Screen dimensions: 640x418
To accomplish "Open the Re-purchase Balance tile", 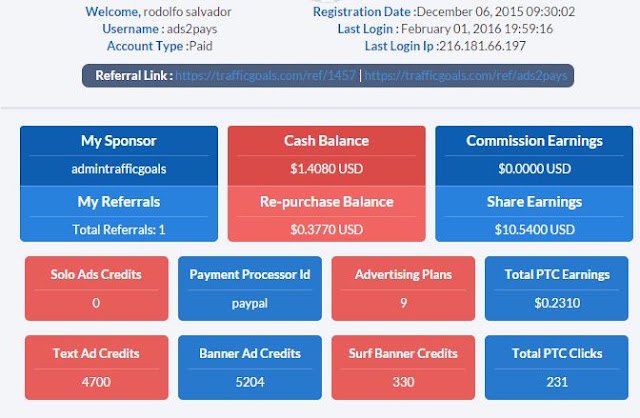I will click(327, 214).
